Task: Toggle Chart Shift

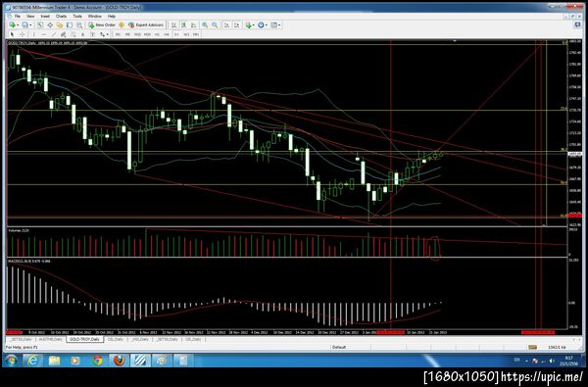Action: coord(236,25)
